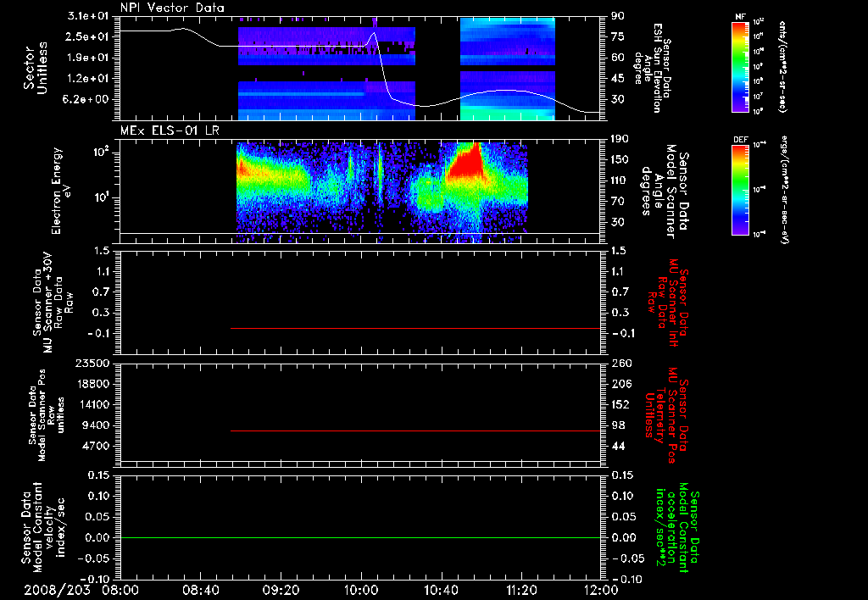Select the "cnts/(cm**2-sr-sec)" units label
The height and width of the screenshot is (600, 868).
coord(782,66)
